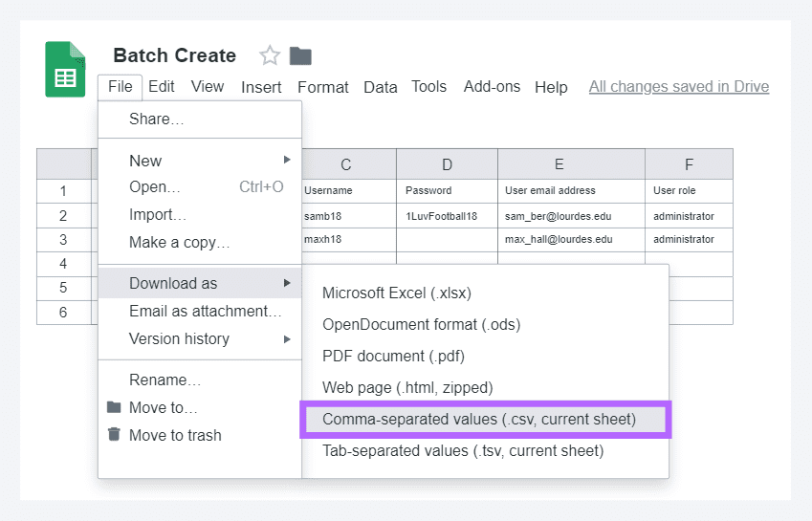This screenshot has height=521, width=812.
Task: Click the User role header cell
Action: coord(689,191)
